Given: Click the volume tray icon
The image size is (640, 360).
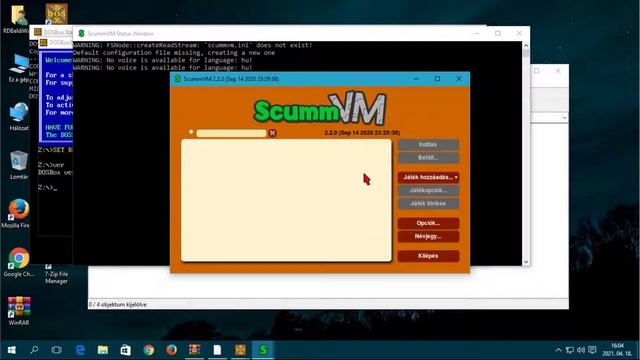Looking at the screenshot, I should (x=581, y=350).
